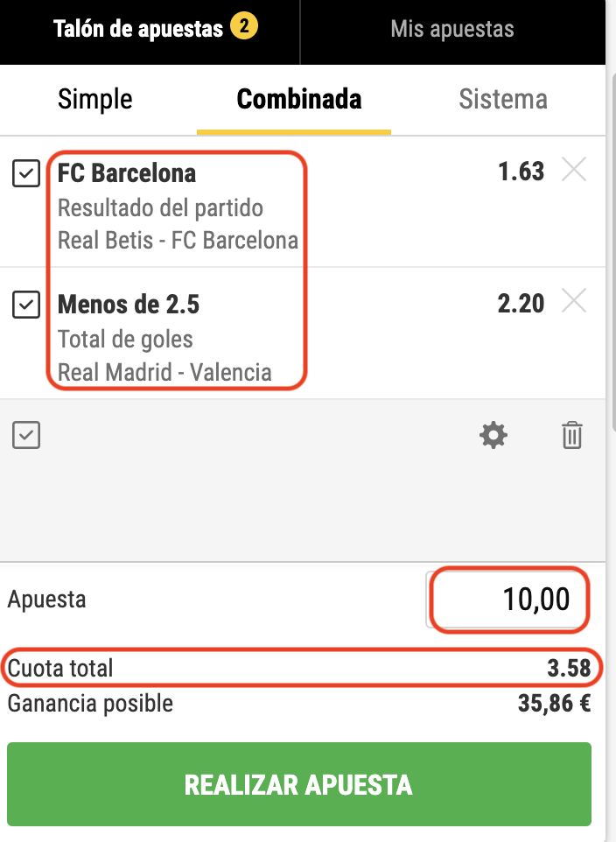Image resolution: width=616 pixels, height=842 pixels.
Task: Click the Menos de 2.5 selection title
Action: coord(129,305)
